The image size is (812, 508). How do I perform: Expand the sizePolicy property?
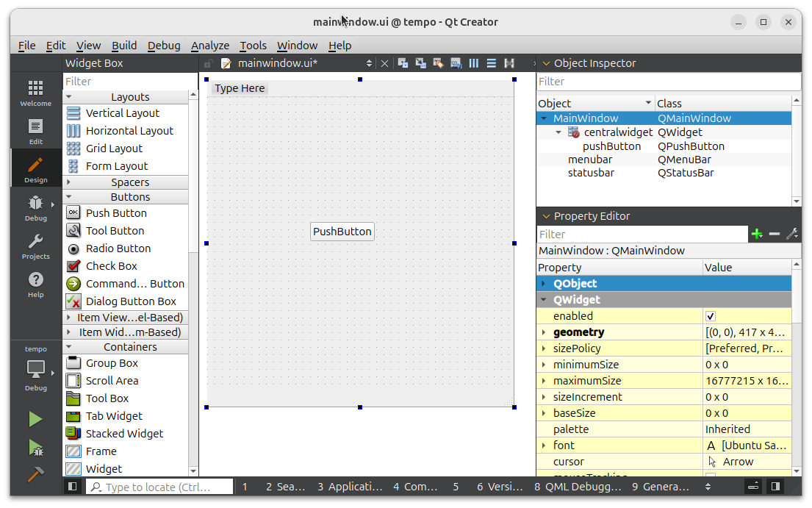pos(543,348)
